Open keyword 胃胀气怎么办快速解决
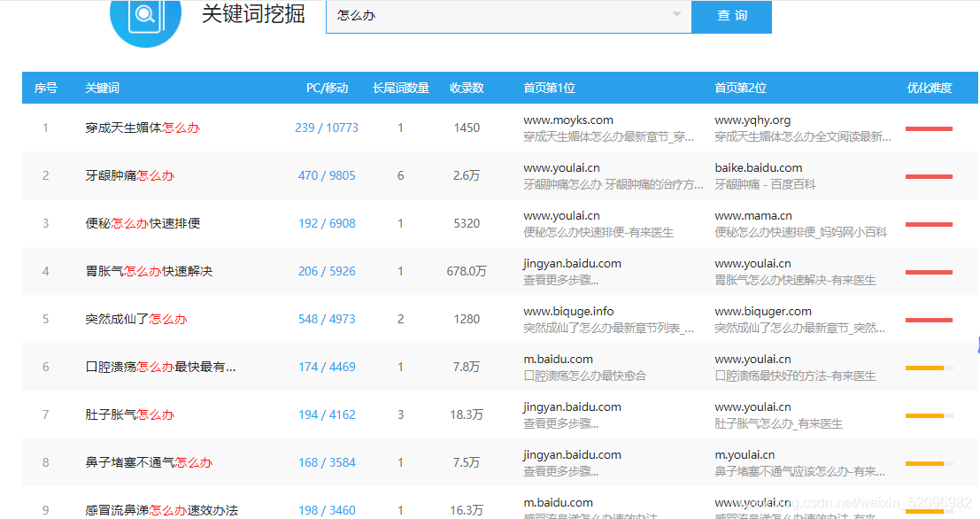The height and width of the screenshot is (519, 980). point(149,271)
